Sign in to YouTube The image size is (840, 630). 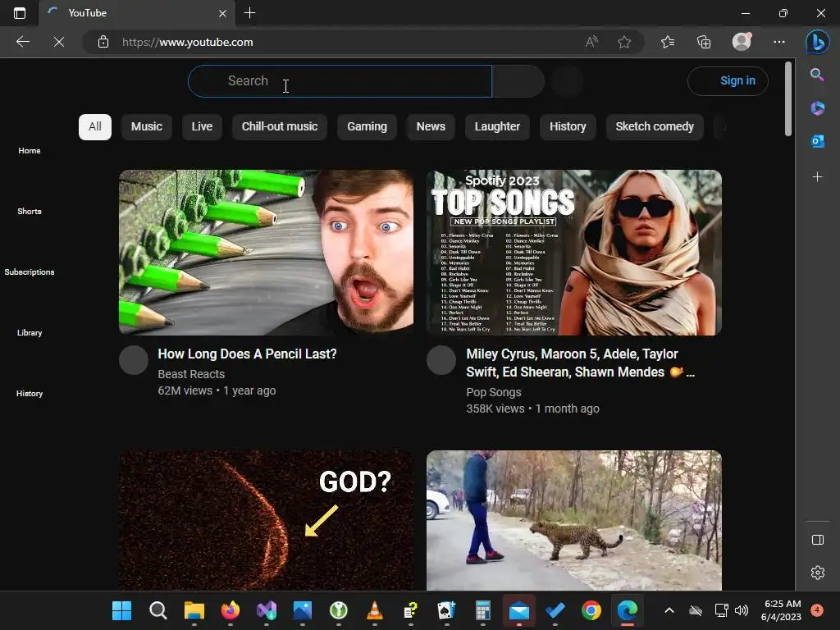coord(728,81)
